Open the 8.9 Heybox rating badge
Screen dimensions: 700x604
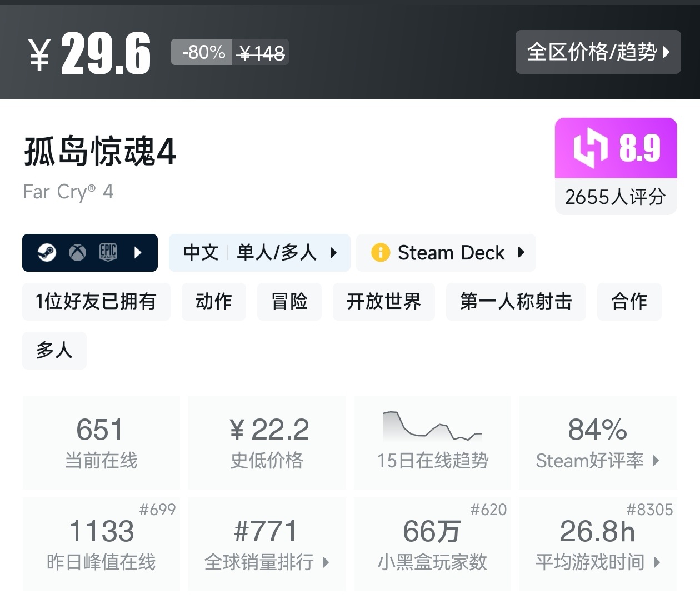point(616,148)
